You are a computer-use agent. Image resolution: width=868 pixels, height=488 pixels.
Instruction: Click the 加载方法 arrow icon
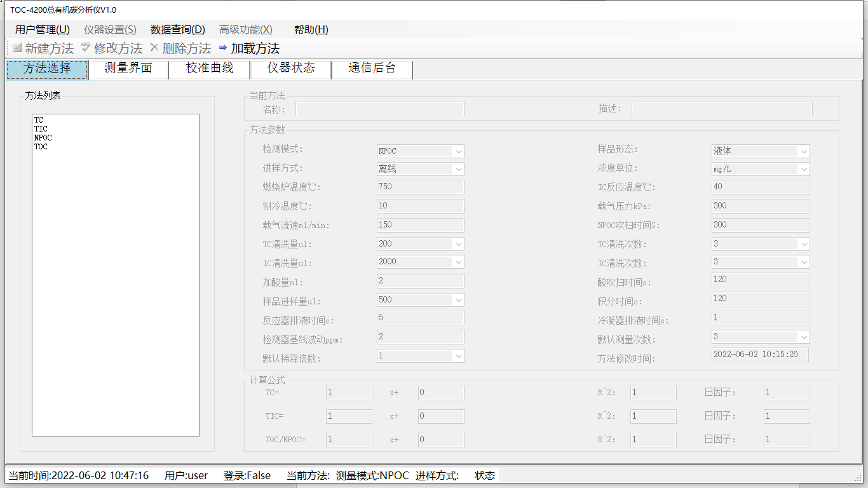[x=222, y=48]
